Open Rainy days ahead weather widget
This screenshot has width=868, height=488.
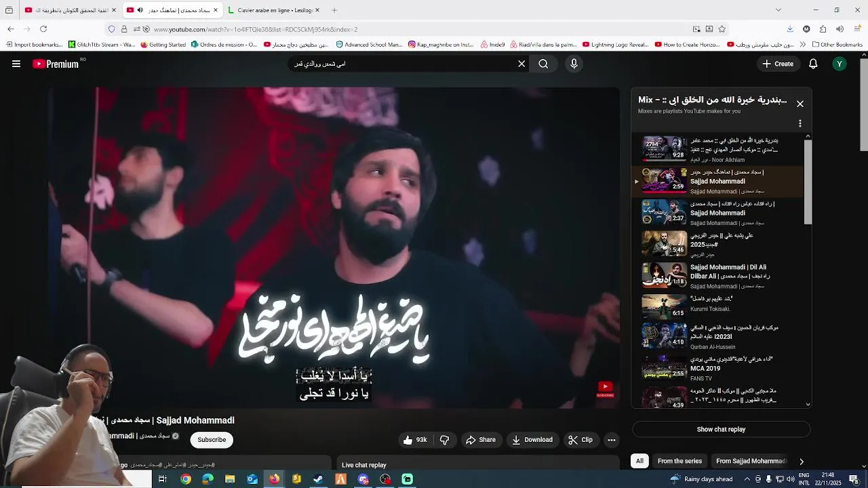pyautogui.click(x=702, y=479)
